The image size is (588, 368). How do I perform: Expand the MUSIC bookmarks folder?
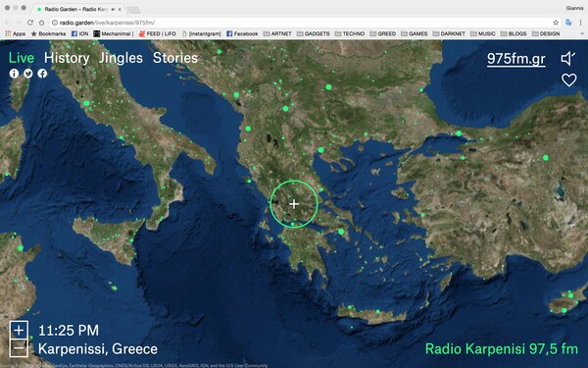[x=483, y=33]
